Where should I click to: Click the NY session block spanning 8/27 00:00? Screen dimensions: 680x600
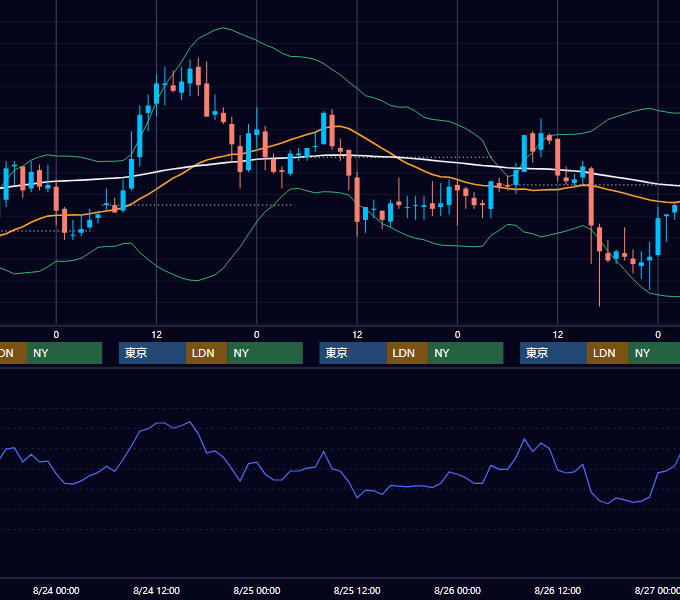pyautogui.click(x=654, y=353)
